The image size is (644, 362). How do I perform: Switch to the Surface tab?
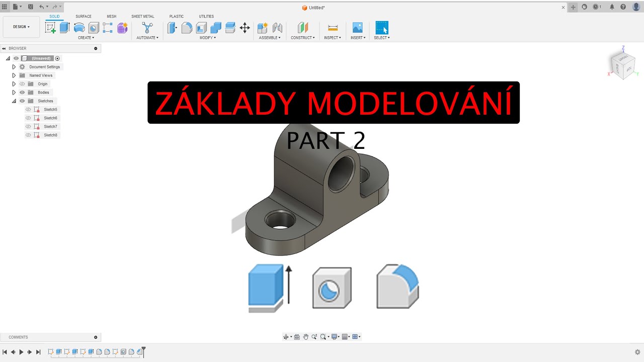(x=84, y=17)
